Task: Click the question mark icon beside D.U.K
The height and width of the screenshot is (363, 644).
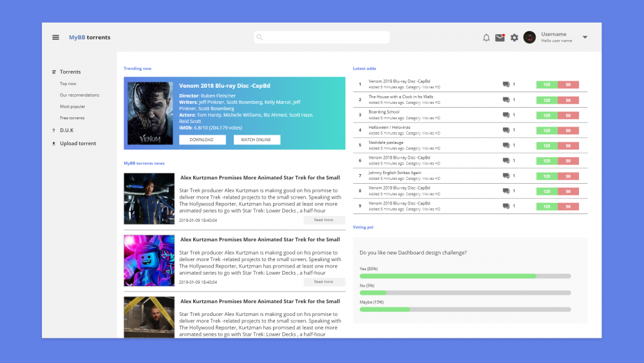Action: pos(53,131)
